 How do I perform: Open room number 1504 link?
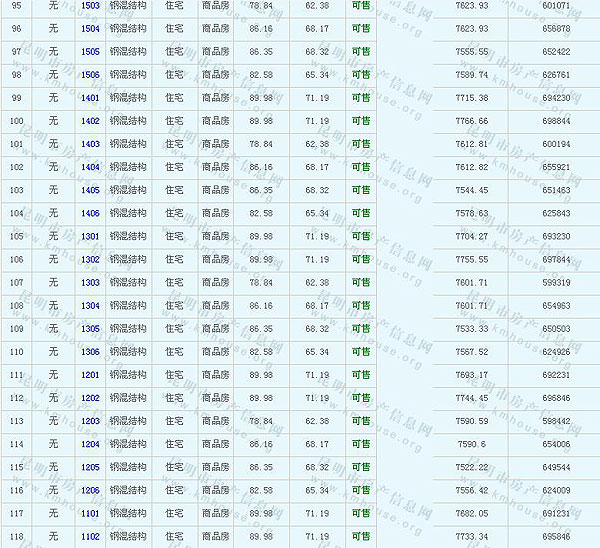(x=90, y=29)
